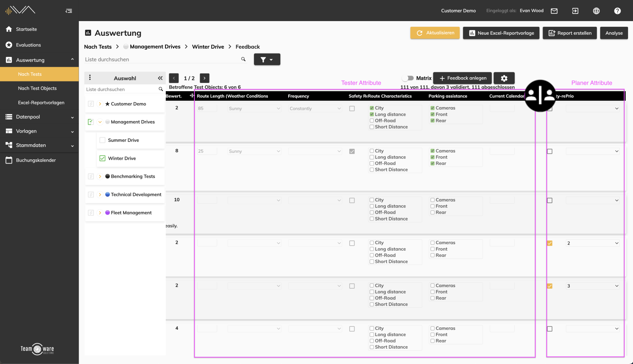
Task: Click the Aktualisieren button
Action: click(x=435, y=33)
